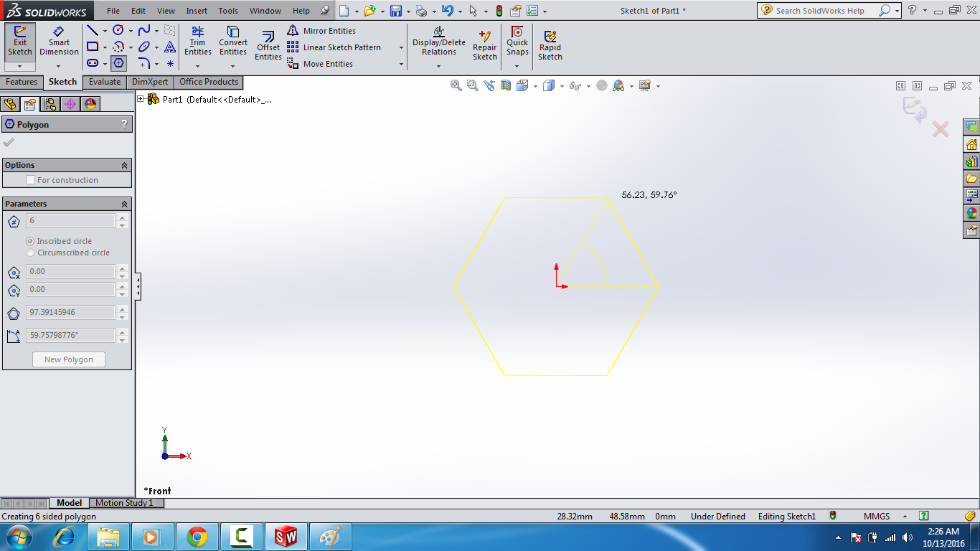The height and width of the screenshot is (551, 980).
Task: Open the Exit Sketch dropdown arrow
Action: click(19, 66)
